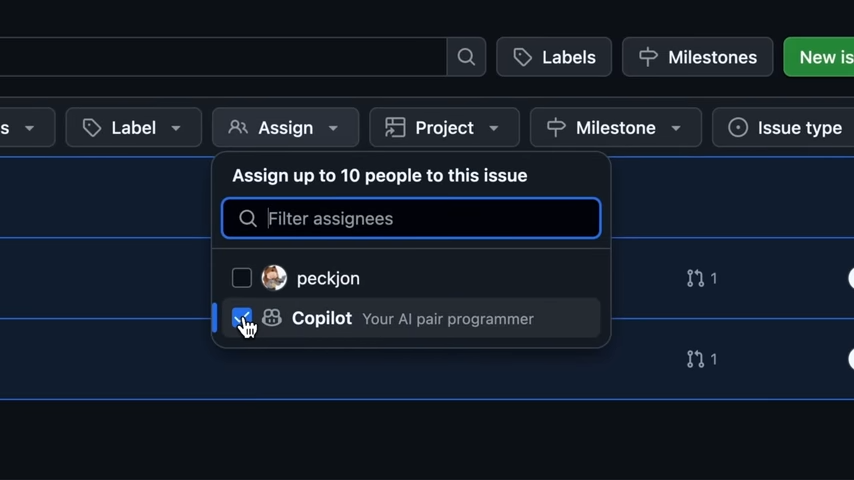This screenshot has height=480, width=854.
Task: Expand the Project dropdown arrow
Action: 494,128
